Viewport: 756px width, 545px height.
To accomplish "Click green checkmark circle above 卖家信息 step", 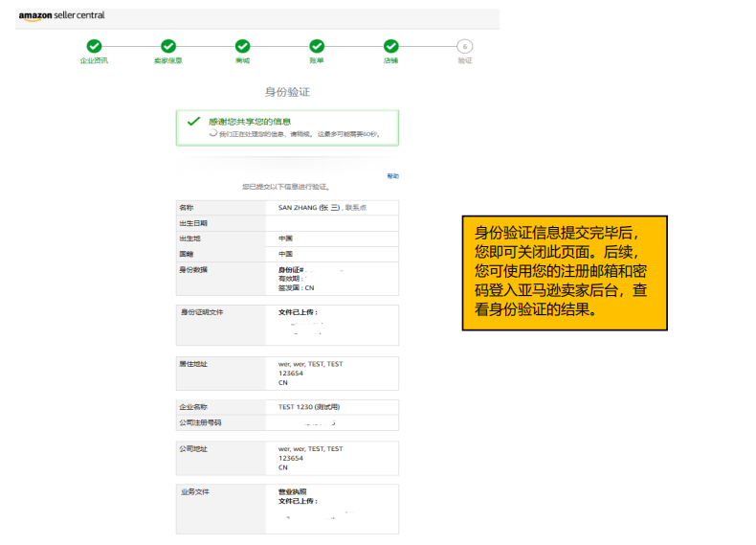I will (168, 46).
